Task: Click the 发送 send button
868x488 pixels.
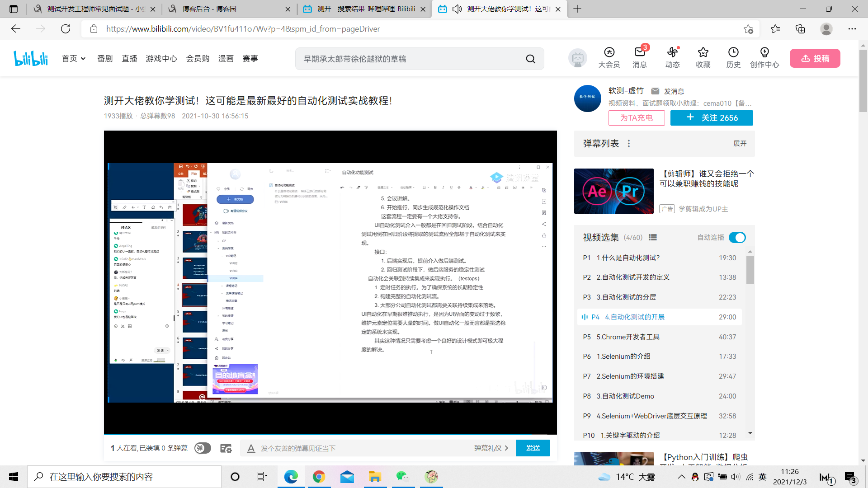Action: coord(533,448)
